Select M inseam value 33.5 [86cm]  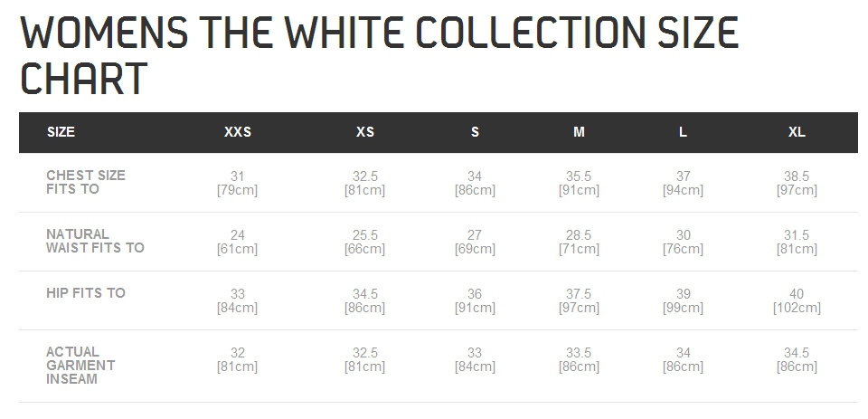579,359
